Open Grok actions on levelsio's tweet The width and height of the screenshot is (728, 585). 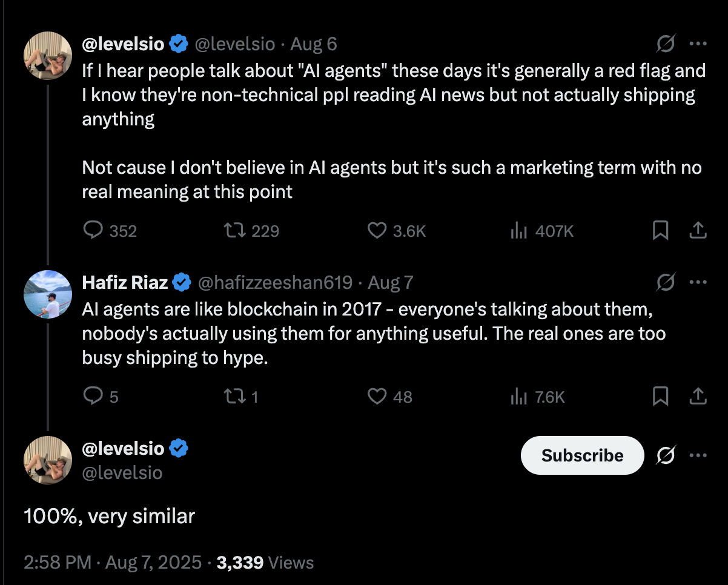click(665, 44)
